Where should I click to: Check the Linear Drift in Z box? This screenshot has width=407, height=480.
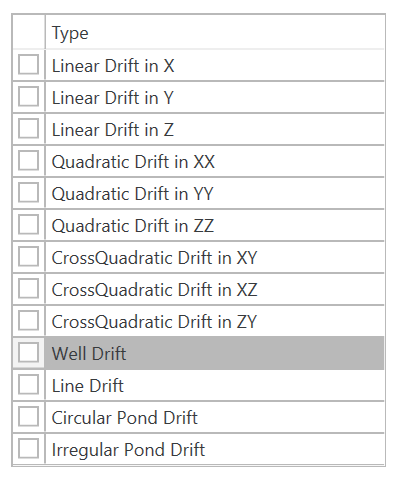pyautogui.click(x=28, y=129)
